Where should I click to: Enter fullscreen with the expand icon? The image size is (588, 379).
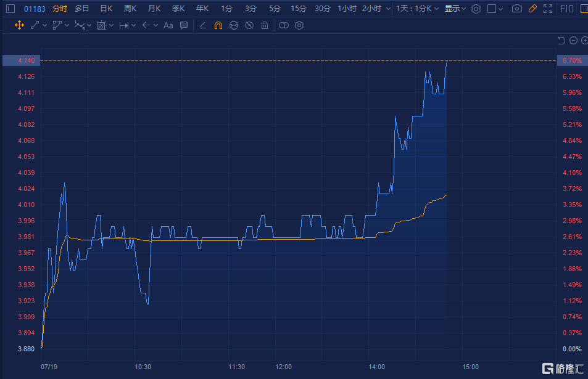tap(547, 9)
